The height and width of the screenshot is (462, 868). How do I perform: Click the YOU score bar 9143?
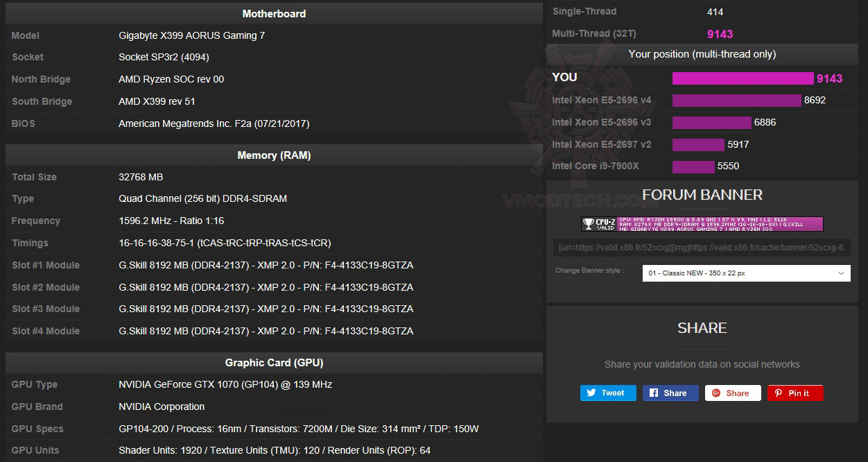point(743,78)
